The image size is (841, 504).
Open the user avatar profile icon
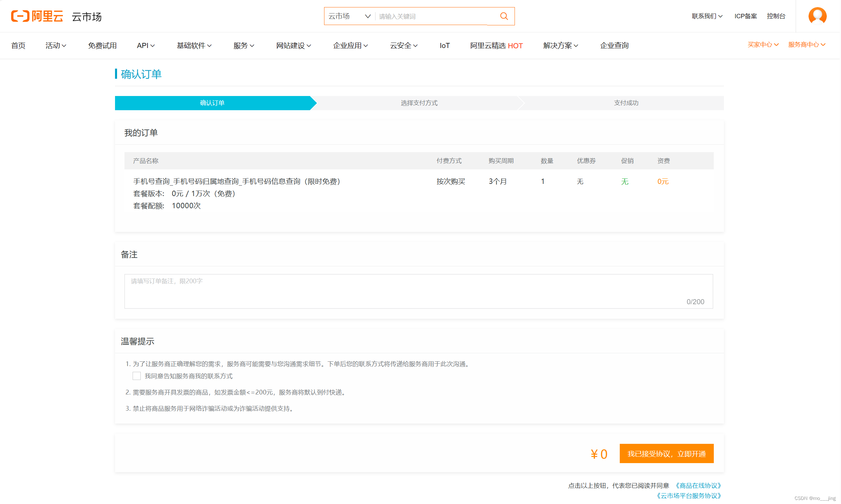pyautogui.click(x=817, y=16)
